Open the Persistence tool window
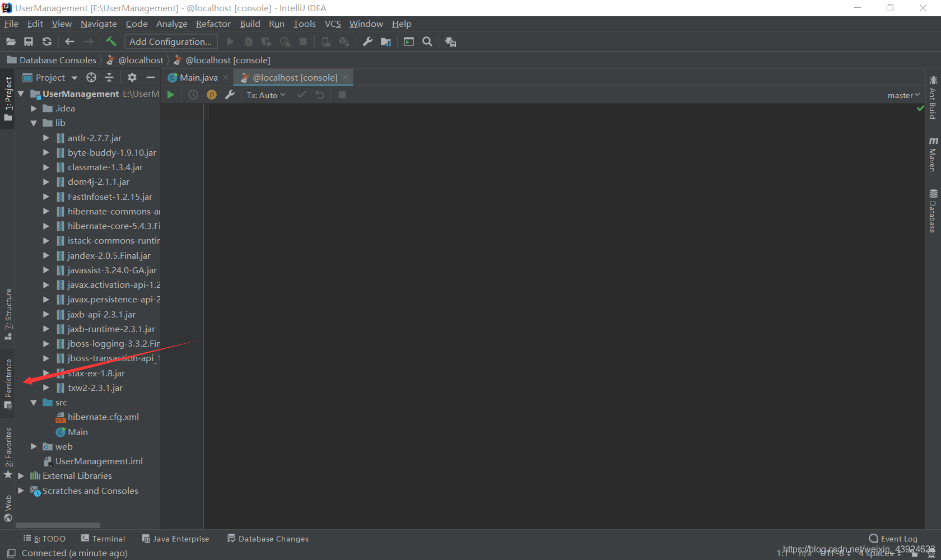 click(8, 384)
